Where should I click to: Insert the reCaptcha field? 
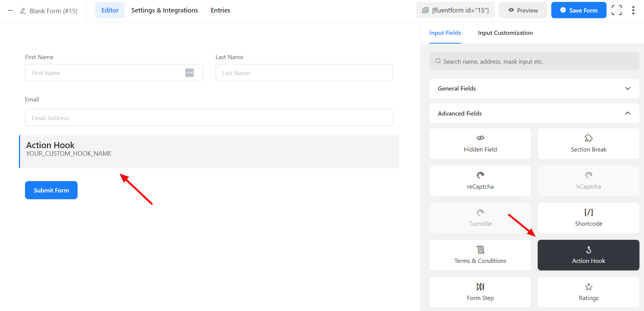click(480, 181)
